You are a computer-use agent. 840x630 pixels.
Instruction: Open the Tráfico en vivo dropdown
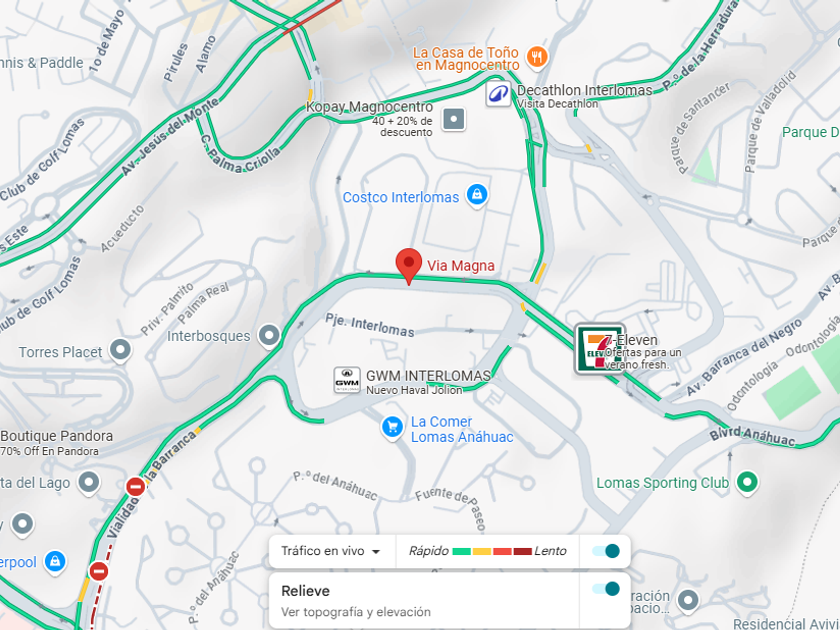331,551
